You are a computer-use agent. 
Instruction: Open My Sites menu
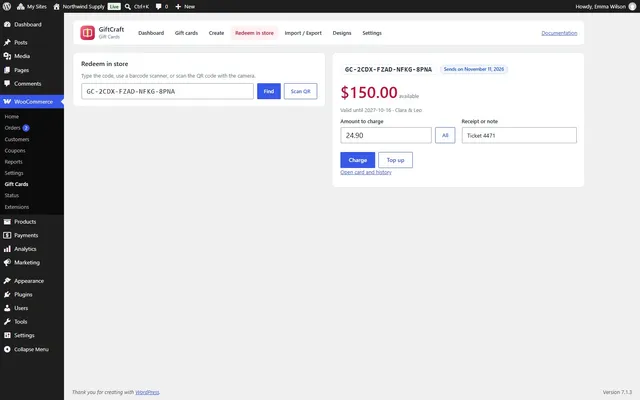coord(32,7)
